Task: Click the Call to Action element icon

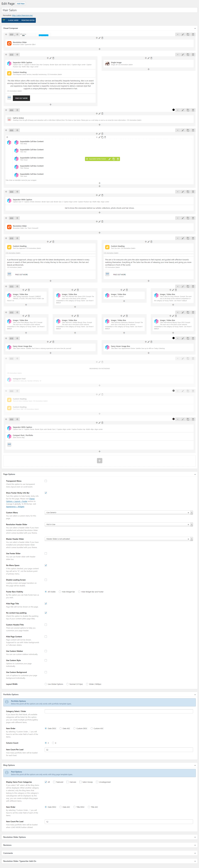Action: tap(9, 119)
